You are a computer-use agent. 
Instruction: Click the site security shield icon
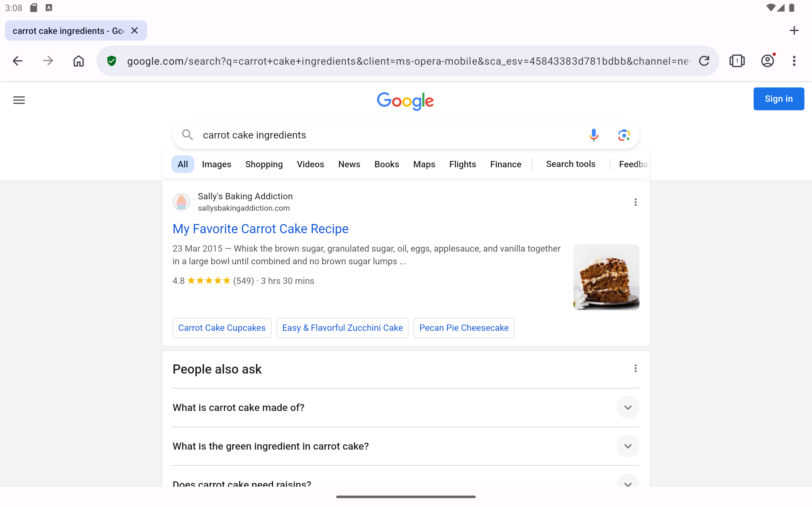[x=112, y=61]
